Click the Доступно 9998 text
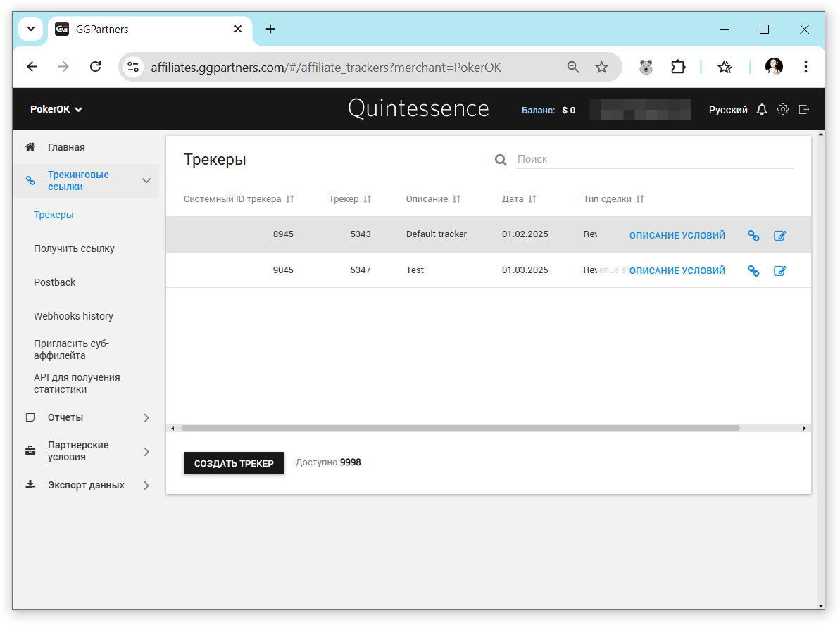 pyautogui.click(x=328, y=462)
